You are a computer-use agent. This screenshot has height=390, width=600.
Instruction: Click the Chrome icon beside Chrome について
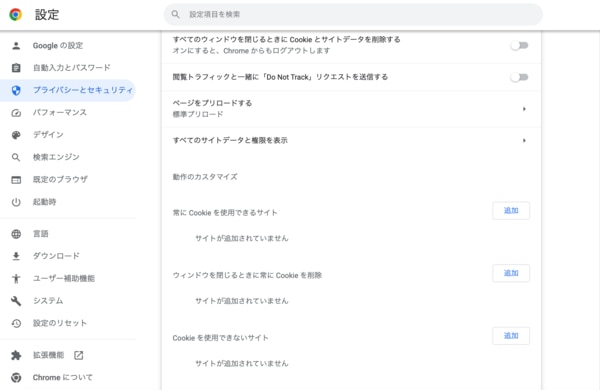(x=16, y=377)
